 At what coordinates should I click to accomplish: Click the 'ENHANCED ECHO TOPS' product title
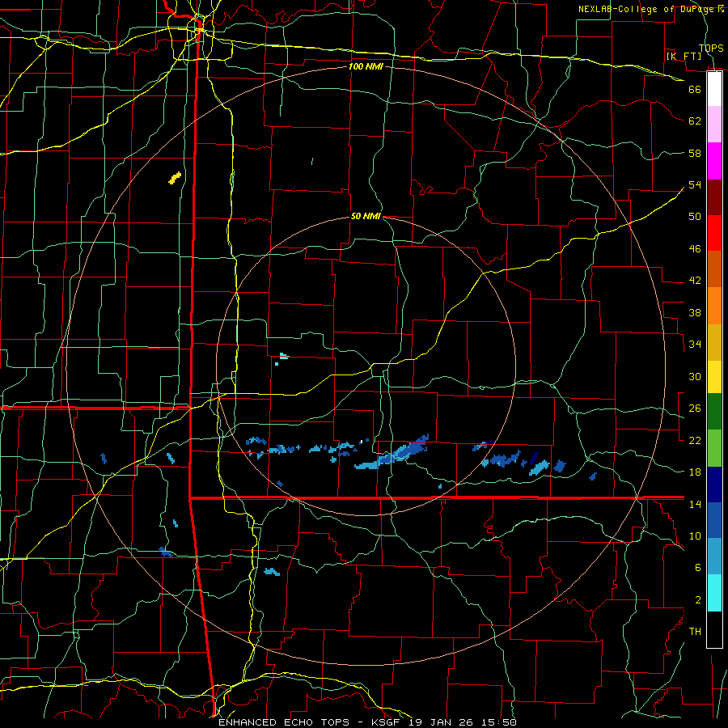(x=284, y=722)
